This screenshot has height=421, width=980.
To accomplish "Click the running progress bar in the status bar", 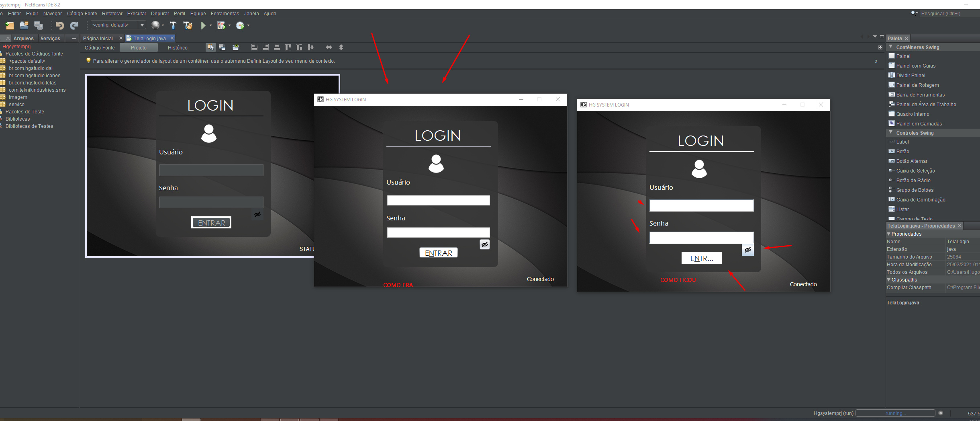I will (895, 413).
